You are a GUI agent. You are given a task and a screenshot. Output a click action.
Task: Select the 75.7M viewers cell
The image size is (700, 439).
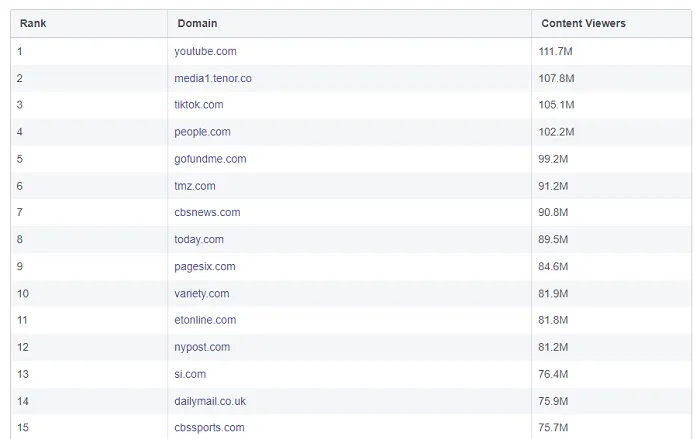coord(611,427)
